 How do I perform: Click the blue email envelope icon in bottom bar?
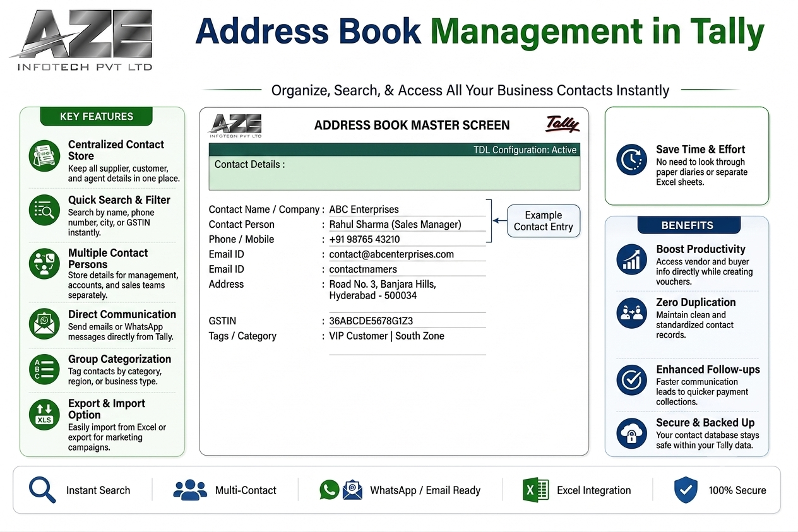point(352,490)
